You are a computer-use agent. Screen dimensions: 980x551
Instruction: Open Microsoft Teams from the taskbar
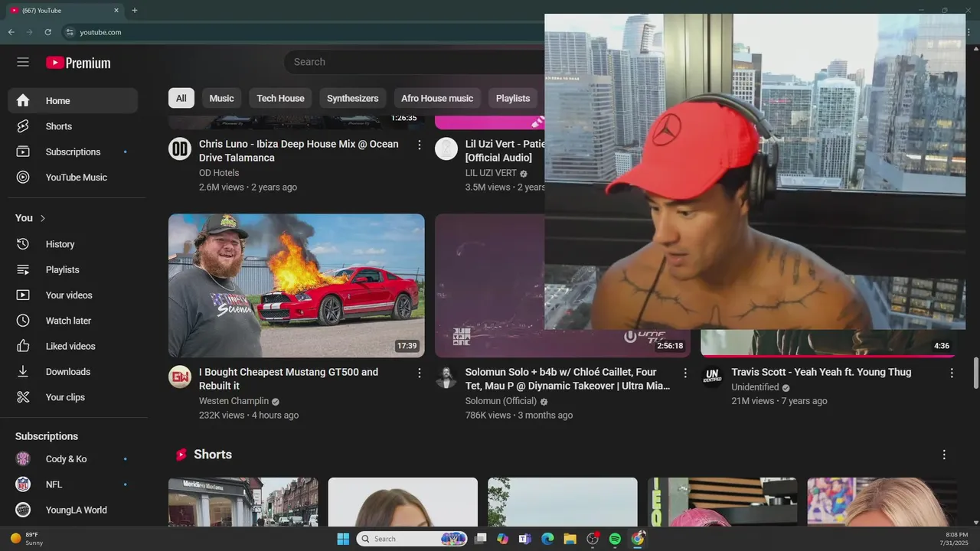tap(524, 539)
